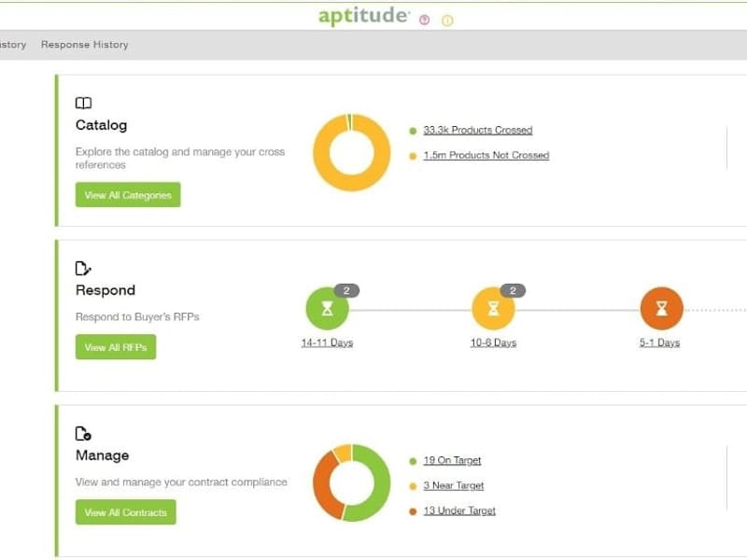Click the badge 2 on yellow hourglass
Viewport: 747px width, 560px height.
(x=513, y=290)
